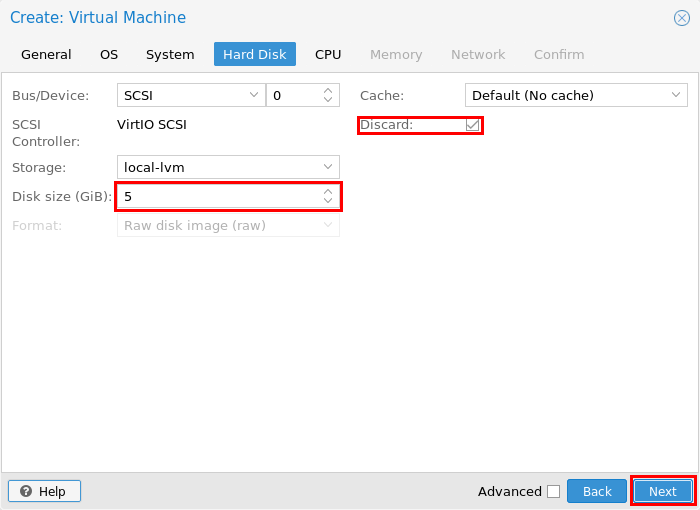Expand the Storage local-lvm dropdown
This screenshot has height=510, width=700.
click(228, 167)
